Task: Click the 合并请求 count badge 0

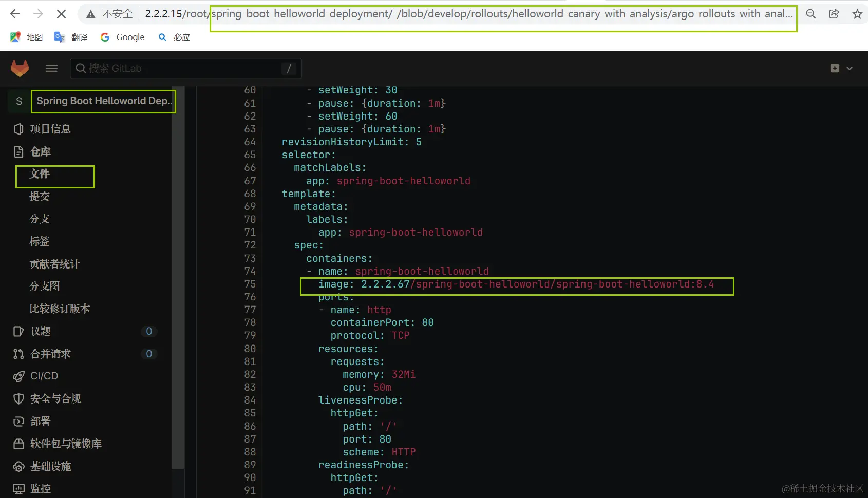Action: point(149,354)
